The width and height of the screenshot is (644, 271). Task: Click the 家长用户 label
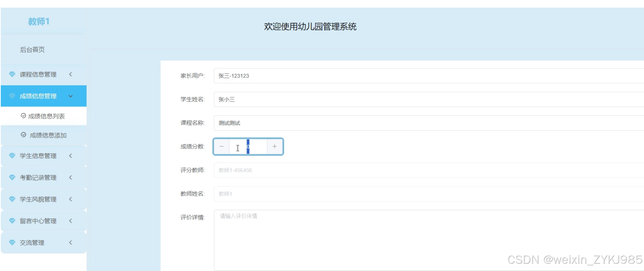[192, 76]
